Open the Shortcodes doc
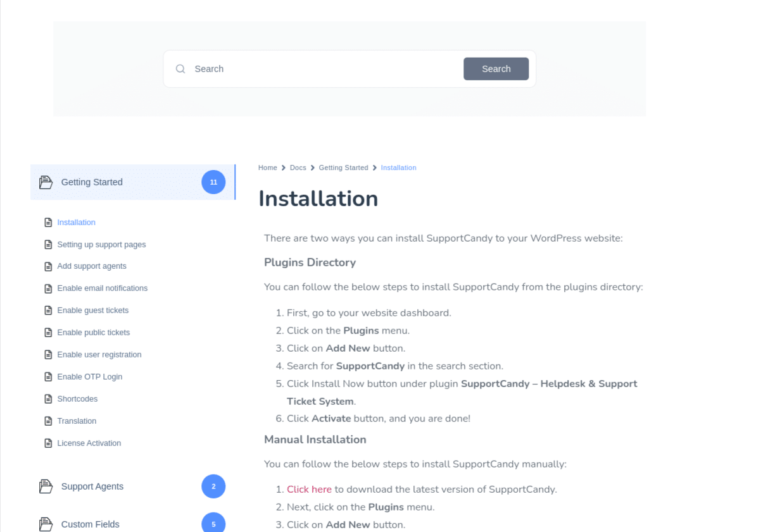The image size is (775, 532). coord(77,399)
